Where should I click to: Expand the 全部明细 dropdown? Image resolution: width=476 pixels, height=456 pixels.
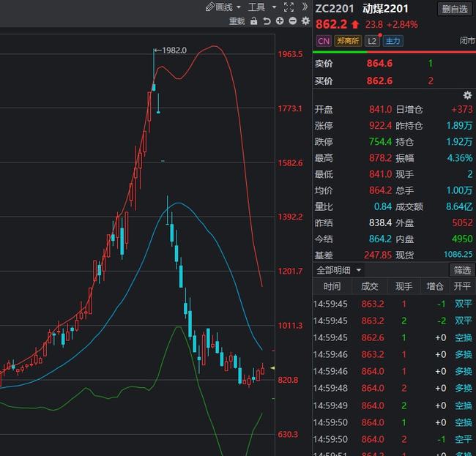click(x=339, y=270)
